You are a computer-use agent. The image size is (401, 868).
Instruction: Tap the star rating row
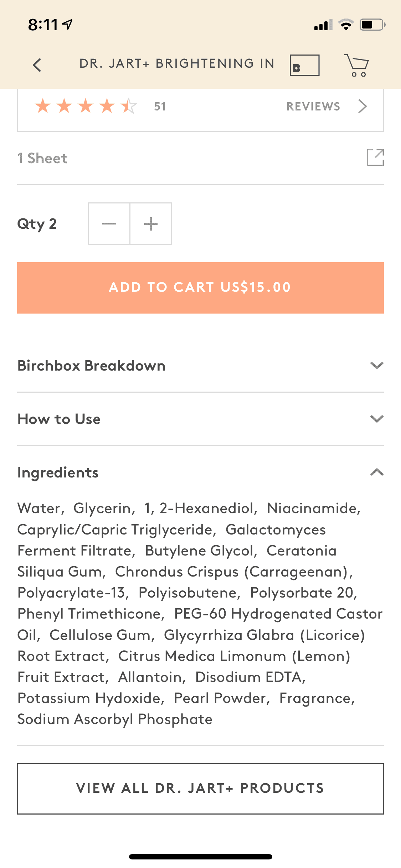click(86, 106)
